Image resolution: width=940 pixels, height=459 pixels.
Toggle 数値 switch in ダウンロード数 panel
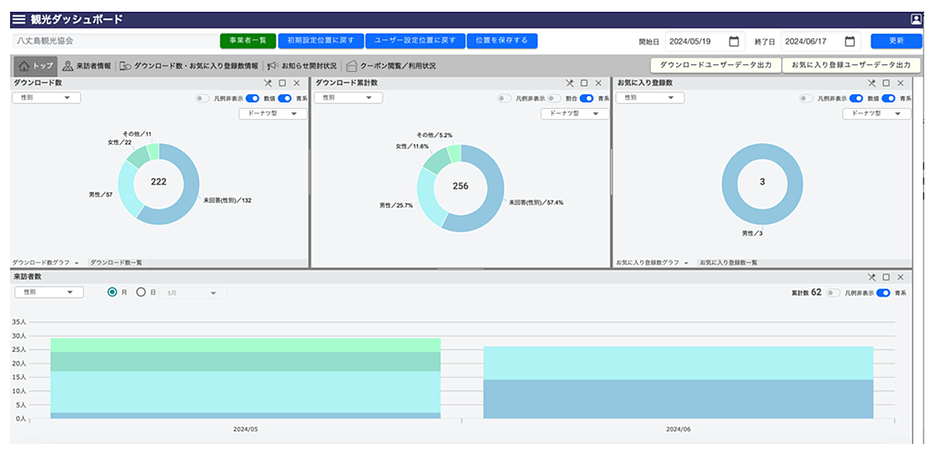tap(283, 99)
